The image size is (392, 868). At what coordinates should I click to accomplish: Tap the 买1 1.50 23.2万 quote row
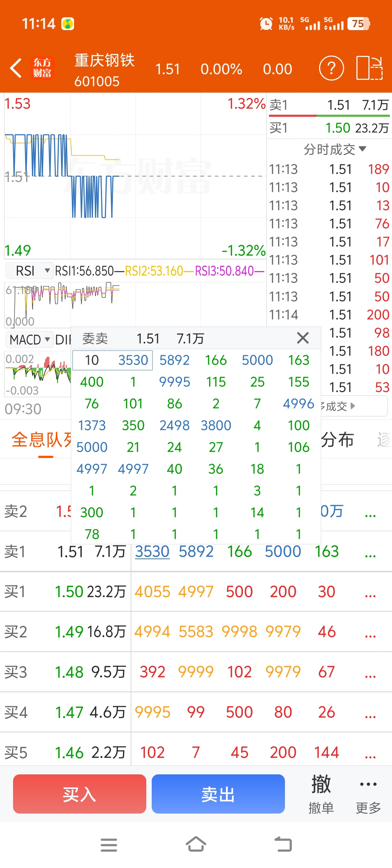(x=329, y=128)
